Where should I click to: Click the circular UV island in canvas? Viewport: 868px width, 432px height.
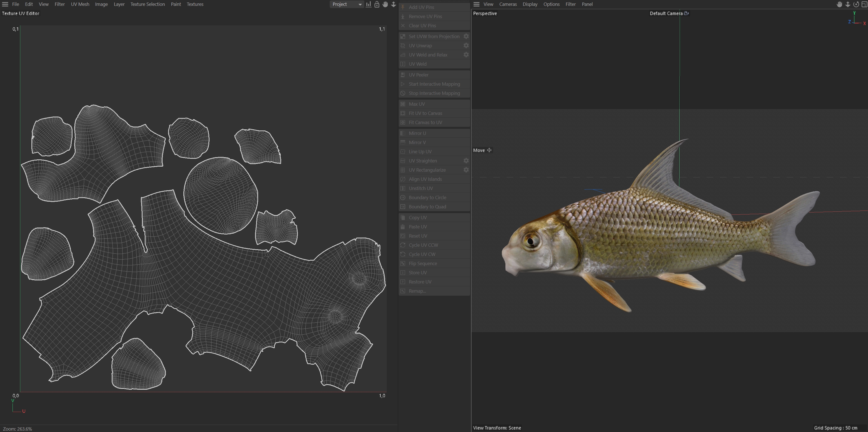[221, 196]
